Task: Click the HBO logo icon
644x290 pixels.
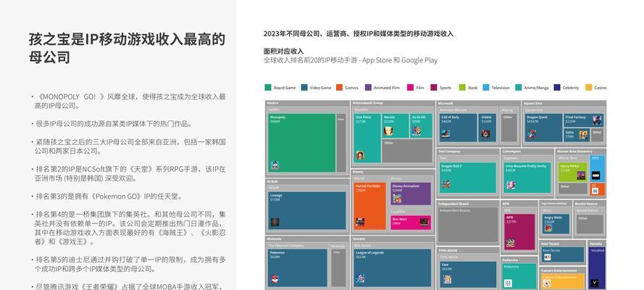Action: coord(595,175)
